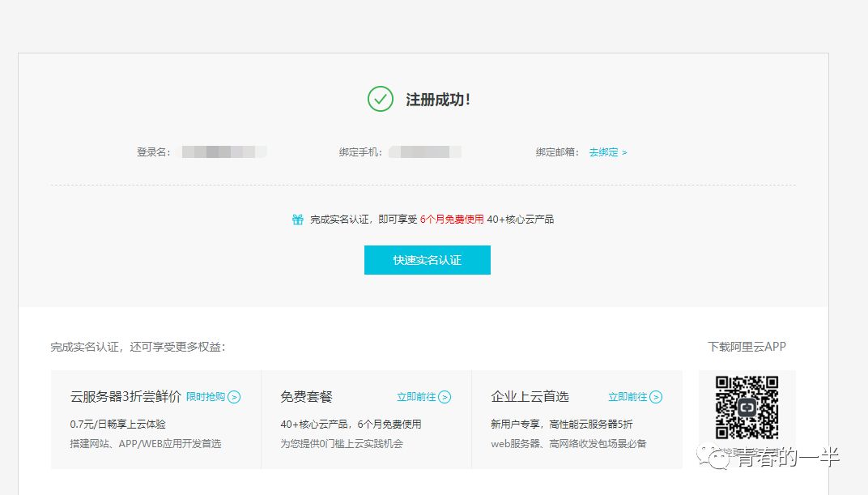Open the 去绑定 email binding link

point(608,152)
